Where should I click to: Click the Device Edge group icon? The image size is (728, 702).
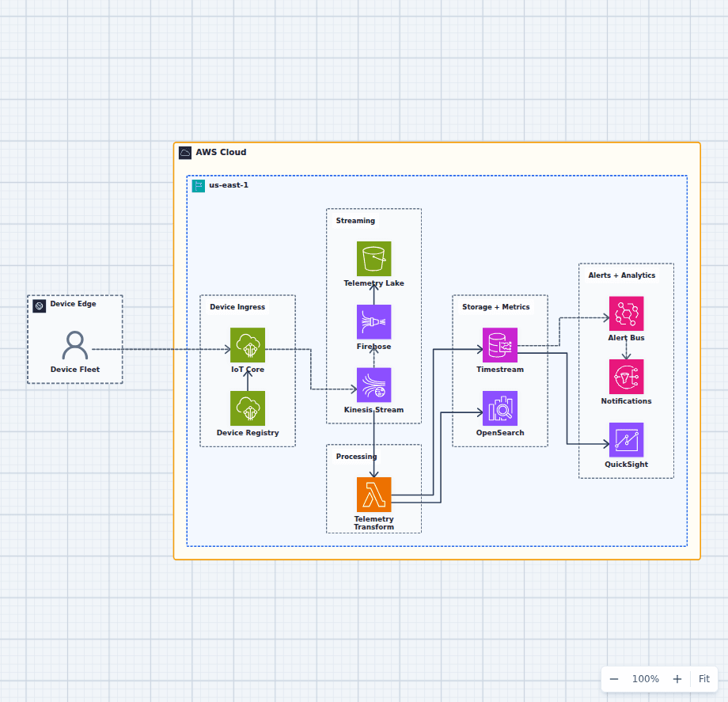pyautogui.click(x=40, y=306)
